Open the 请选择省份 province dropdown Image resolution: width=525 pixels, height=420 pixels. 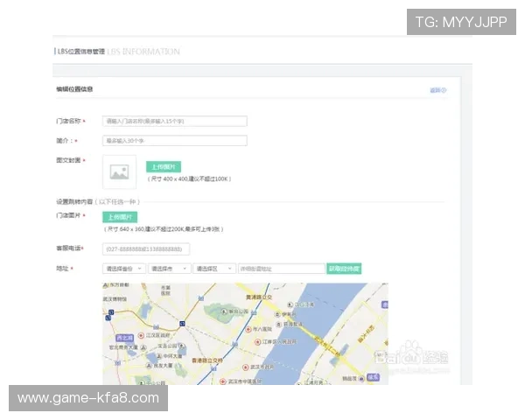point(124,269)
